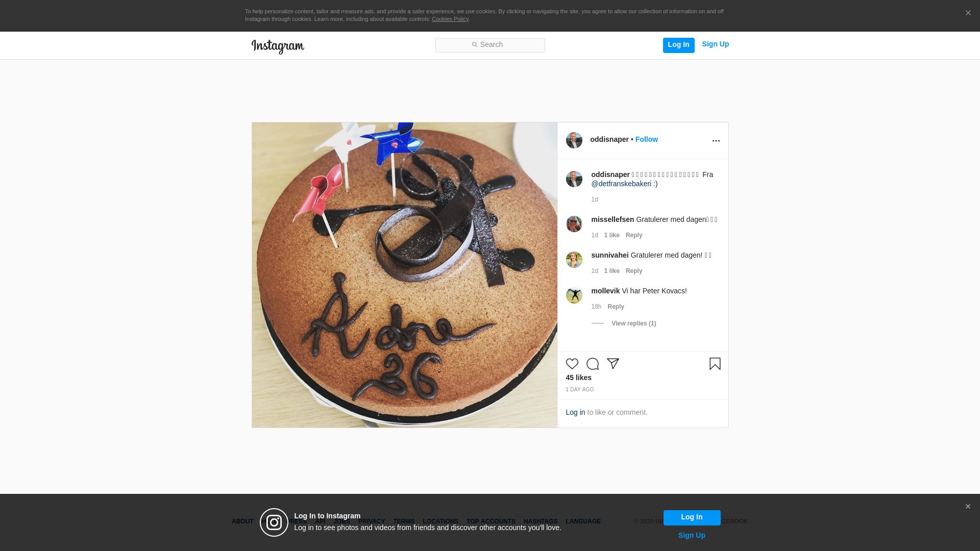Viewport: 980px width, 551px height.
Task: Close the bottom login prompt banner
Action: 968,507
